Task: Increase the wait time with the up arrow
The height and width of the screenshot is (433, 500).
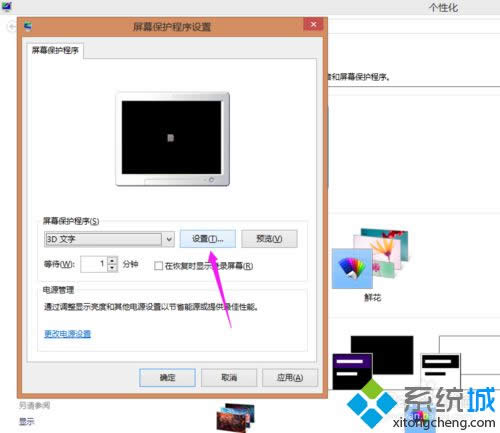Action: (x=113, y=260)
